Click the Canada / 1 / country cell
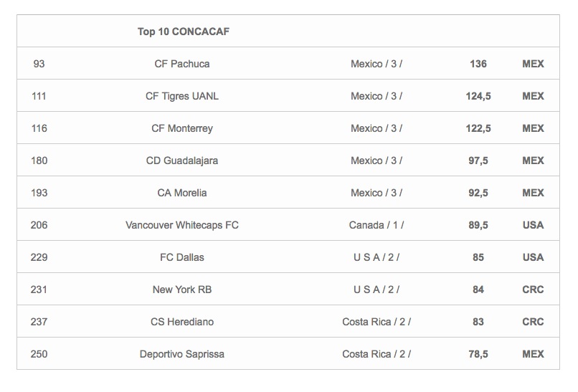 pyautogui.click(x=376, y=225)
